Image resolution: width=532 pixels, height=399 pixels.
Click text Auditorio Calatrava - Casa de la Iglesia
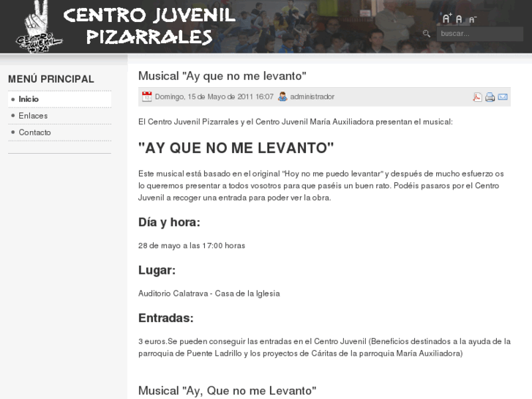pyautogui.click(x=209, y=294)
